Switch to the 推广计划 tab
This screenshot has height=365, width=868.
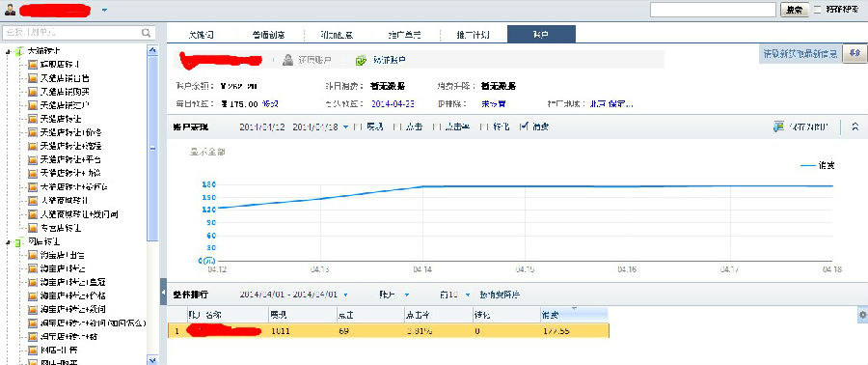[473, 35]
